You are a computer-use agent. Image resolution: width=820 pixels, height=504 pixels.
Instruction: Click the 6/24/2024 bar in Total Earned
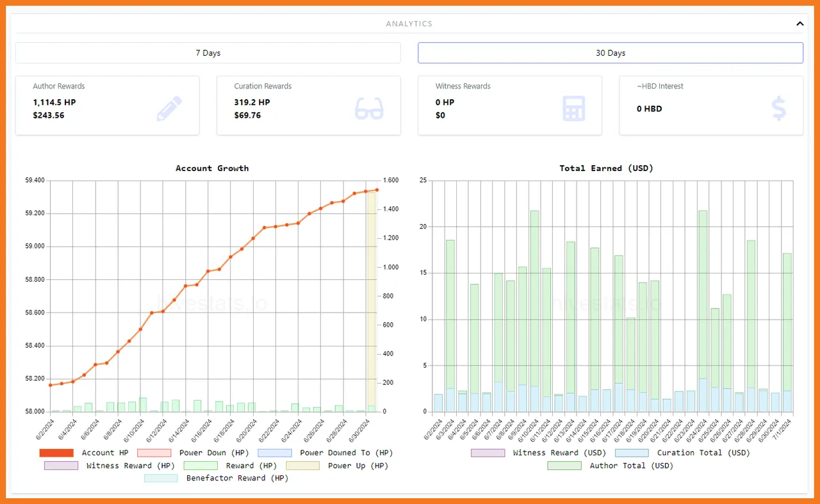pos(703,311)
